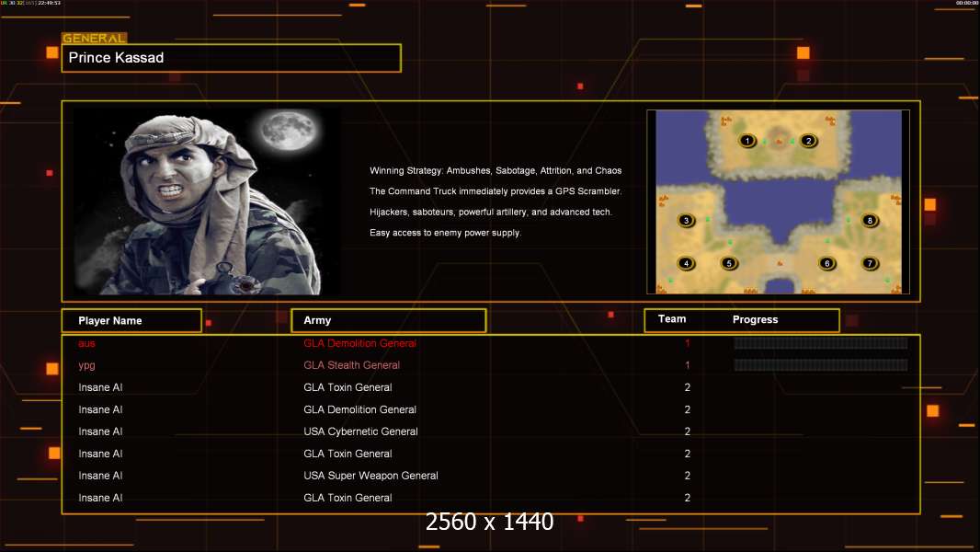This screenshot has width=980, height=552.
Task: Click start position 2 on the minimap
Action: (x=808, y=141)
